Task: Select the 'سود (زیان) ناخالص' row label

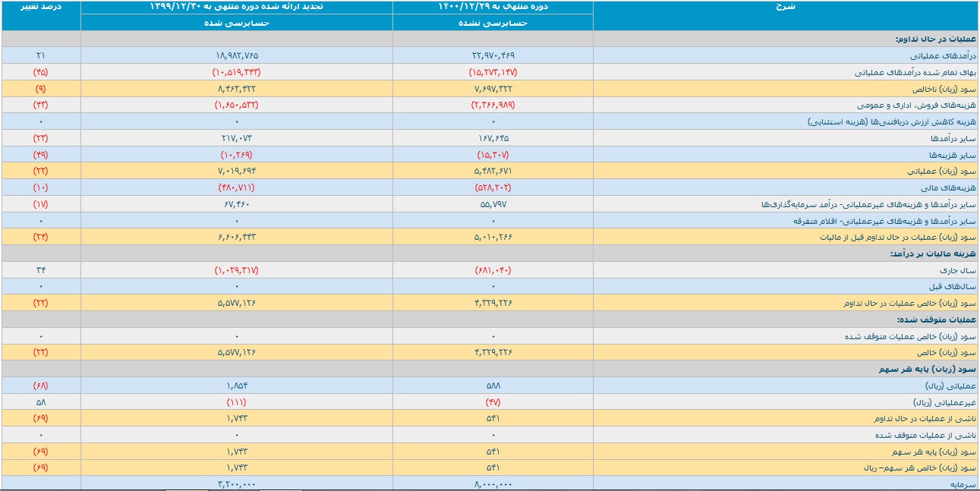Action: [943, 89]
